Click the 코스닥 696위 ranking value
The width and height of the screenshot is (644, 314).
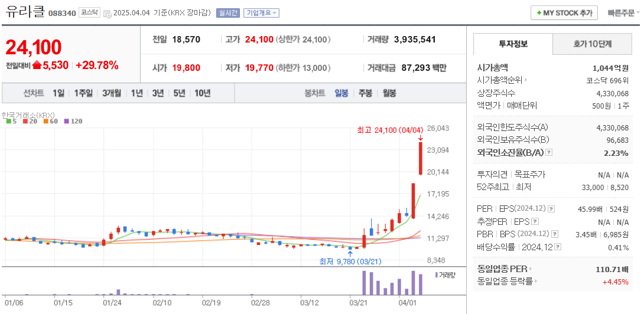(x=607, y=80)
